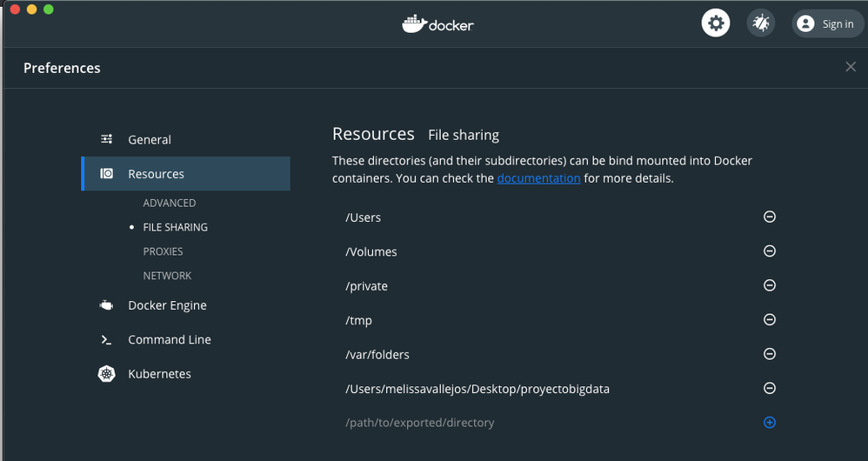Click the Docker Engine whale icon
868x461 pixels.
click(x=106, y=305)
